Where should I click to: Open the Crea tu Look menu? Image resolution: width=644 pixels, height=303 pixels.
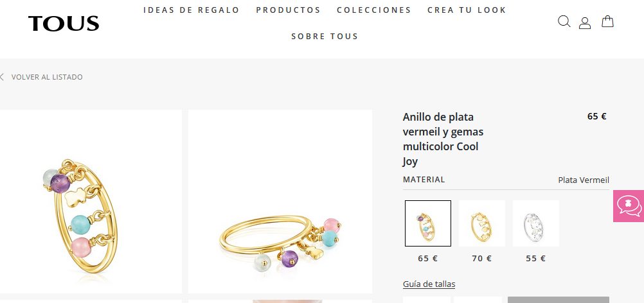point(467,10)
